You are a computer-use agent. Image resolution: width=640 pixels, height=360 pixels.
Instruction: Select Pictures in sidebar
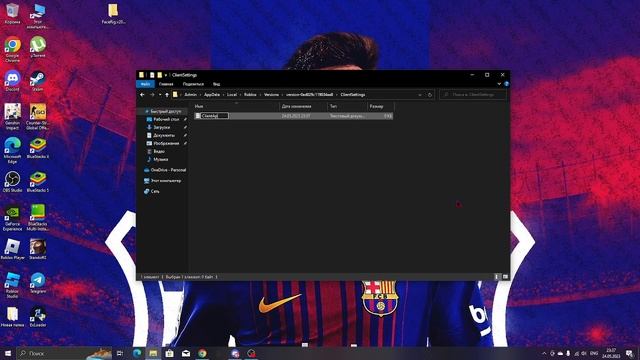[x=165, y=143]
